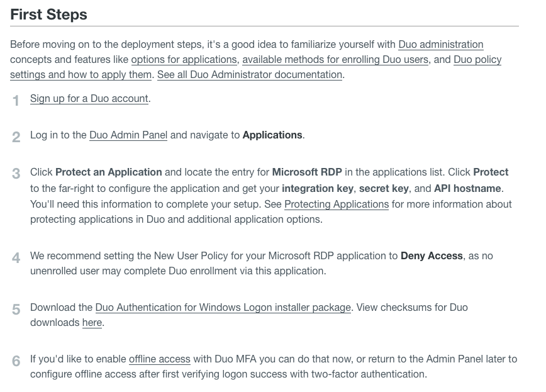
Task: Click the bold "Applications" word in step 2
Action: pos(272,135)
